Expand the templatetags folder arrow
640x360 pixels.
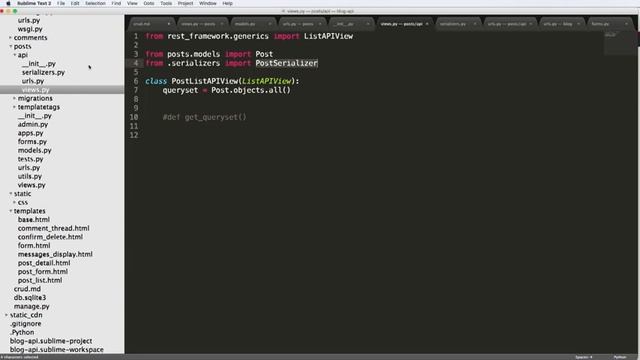15,107
